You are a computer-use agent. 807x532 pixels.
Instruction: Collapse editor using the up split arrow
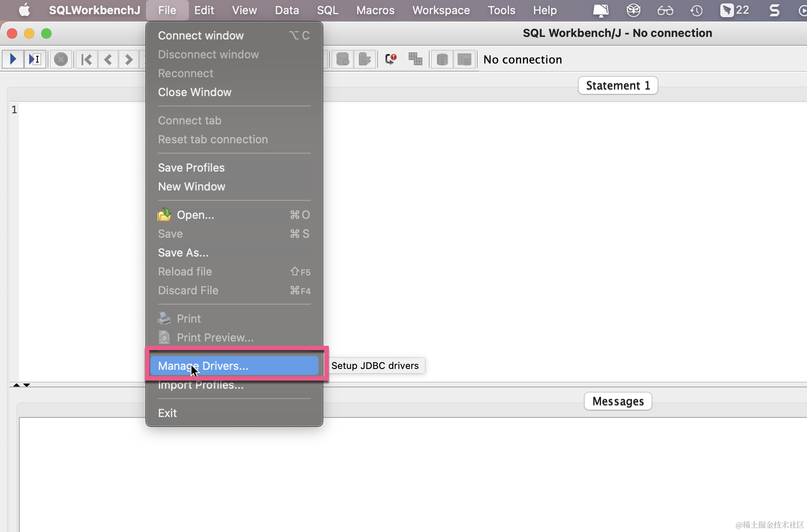tap(16, 385)
